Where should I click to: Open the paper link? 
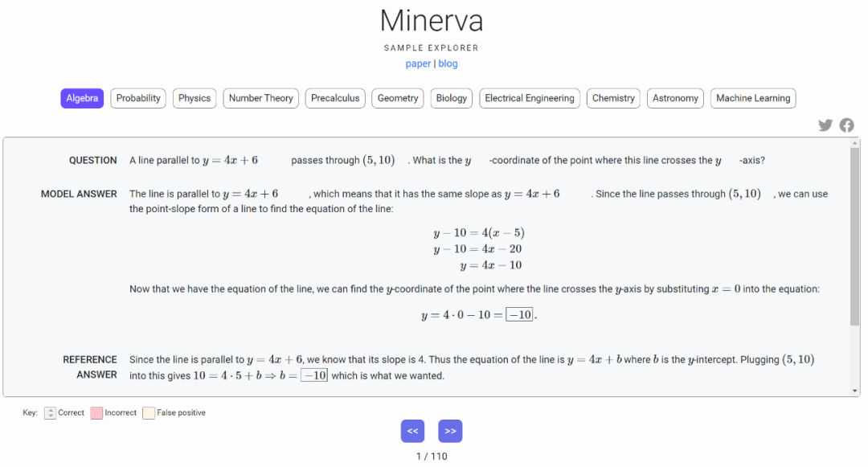click(x=418, y=63)
